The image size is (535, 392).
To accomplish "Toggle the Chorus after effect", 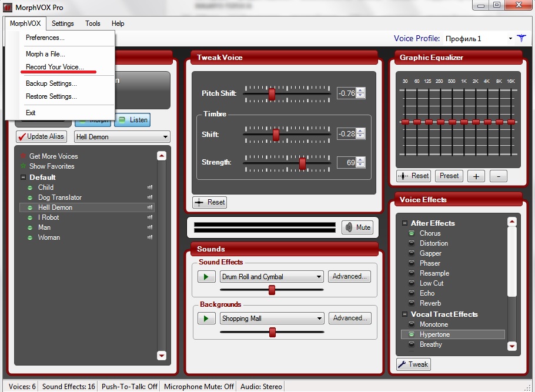I will (412, 233).
